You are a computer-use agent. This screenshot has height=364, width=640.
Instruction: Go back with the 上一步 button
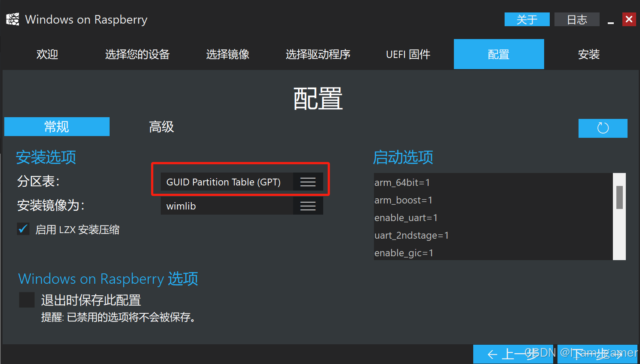click(x=513, y=354)
